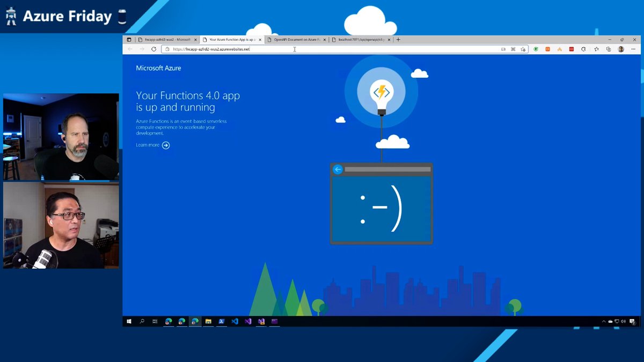Screen dimensions: 644x362
Task: Click the Functions 4.0 app heading
Action: 188,101
